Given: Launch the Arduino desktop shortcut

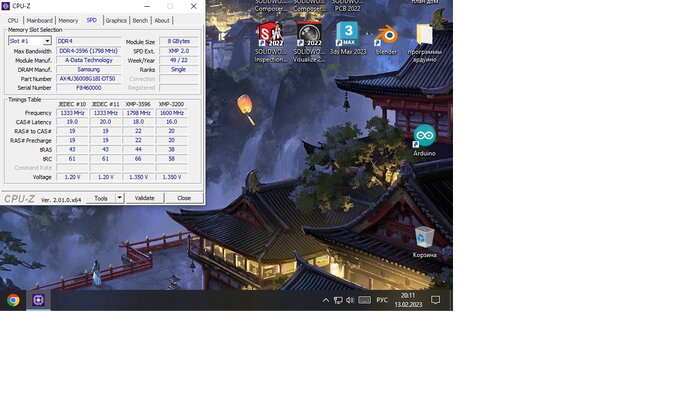Looking at the screenshot, I should coord(424,141).
